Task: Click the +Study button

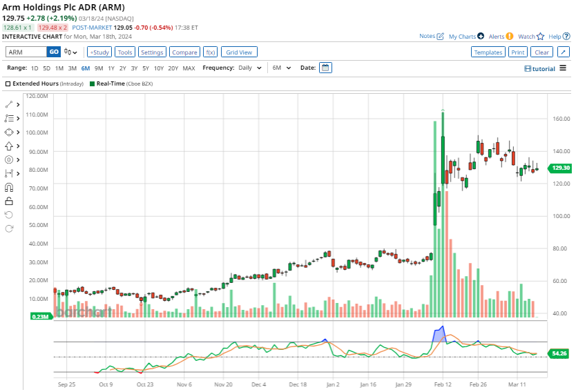Action: (x=99, y=52)
